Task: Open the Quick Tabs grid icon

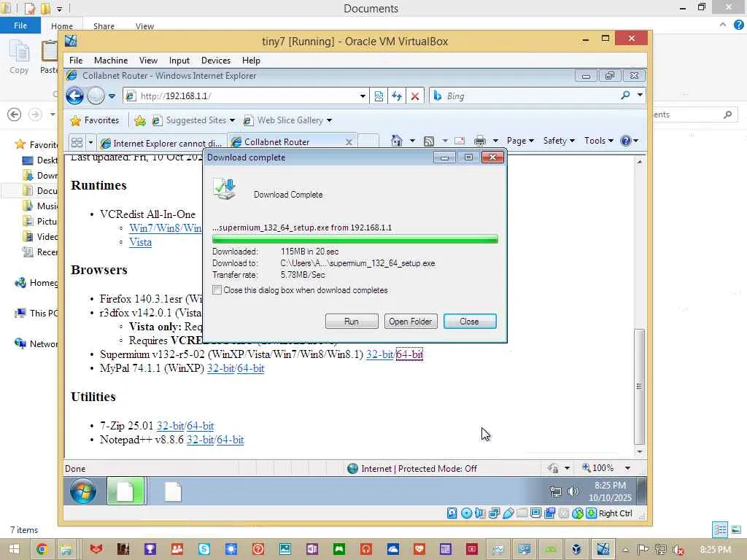Action: (x=77, y=142)
